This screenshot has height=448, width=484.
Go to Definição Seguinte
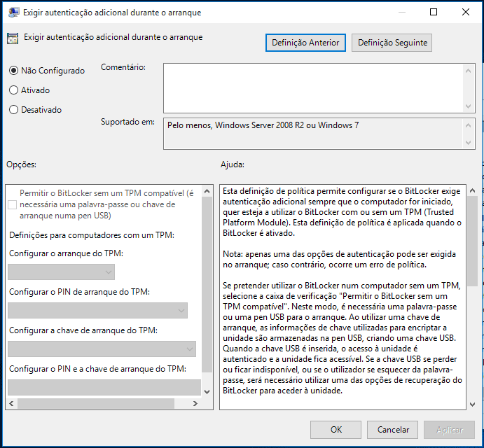(392, 43)
